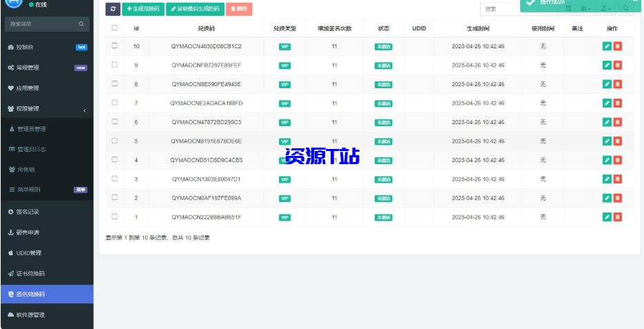Click the 生成兑换码 button
Viewport: 644px width, 329px height.
pyautogui.click(x=143, y=9)
